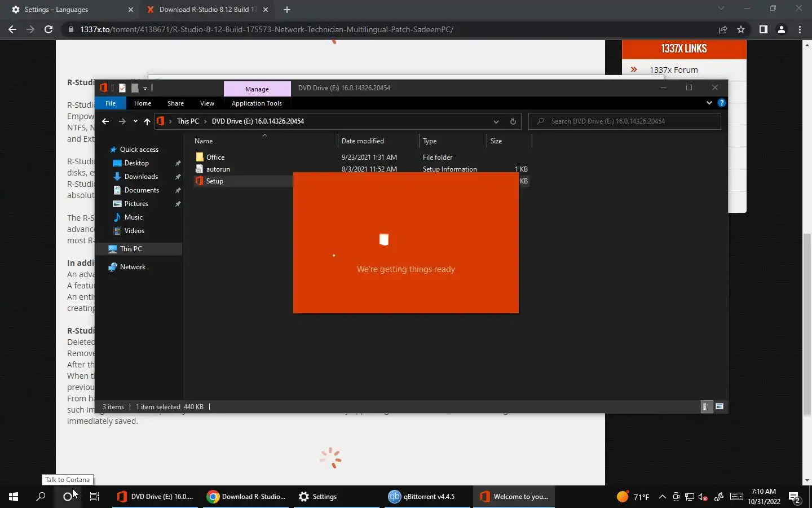Open Chrome's three-dot menu
The height and width of the screenshot is (508, 812).
(x=800, y=29)
